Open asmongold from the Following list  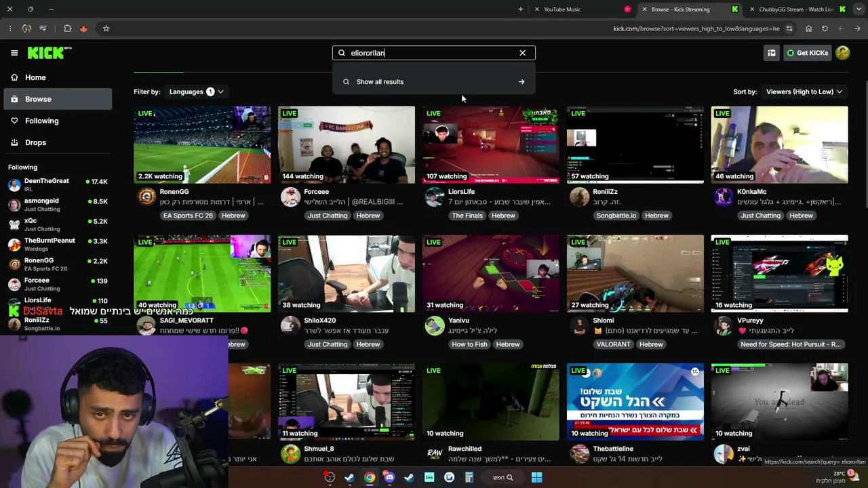point(58,205)
